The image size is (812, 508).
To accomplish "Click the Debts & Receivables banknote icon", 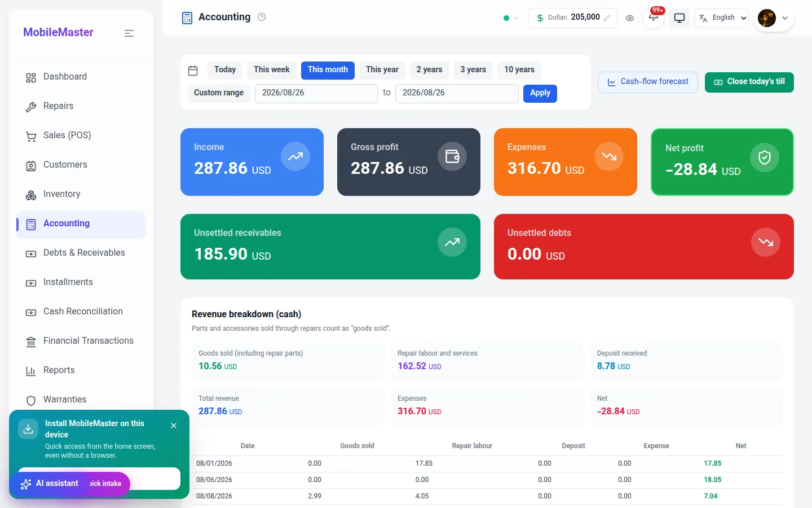I will pyautogui.click(x=31, y=253).
